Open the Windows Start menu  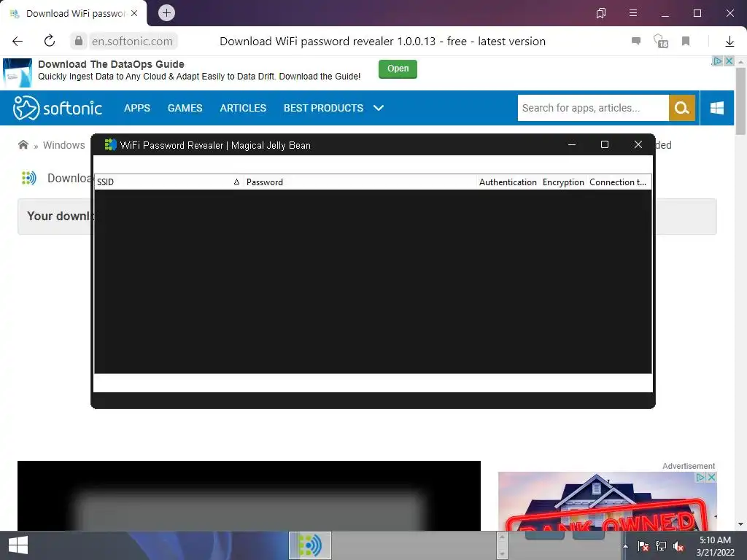(x=18, y=545)
